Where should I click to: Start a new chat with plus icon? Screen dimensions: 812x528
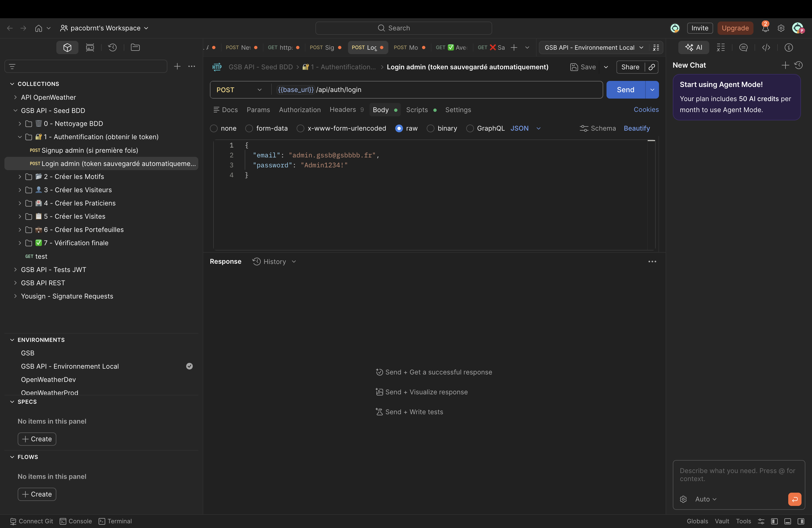coord(785,65)
